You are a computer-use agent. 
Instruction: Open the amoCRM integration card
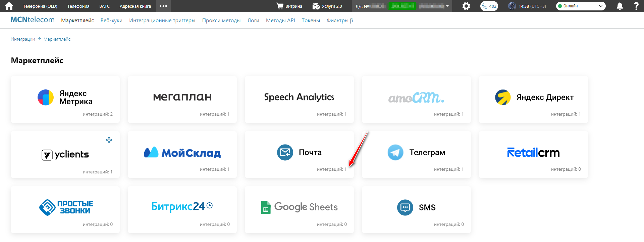(416, 99)
